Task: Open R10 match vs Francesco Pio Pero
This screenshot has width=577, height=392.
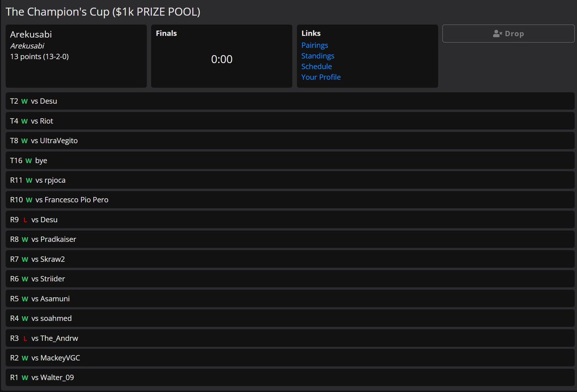Action: [x=290, y=200]
